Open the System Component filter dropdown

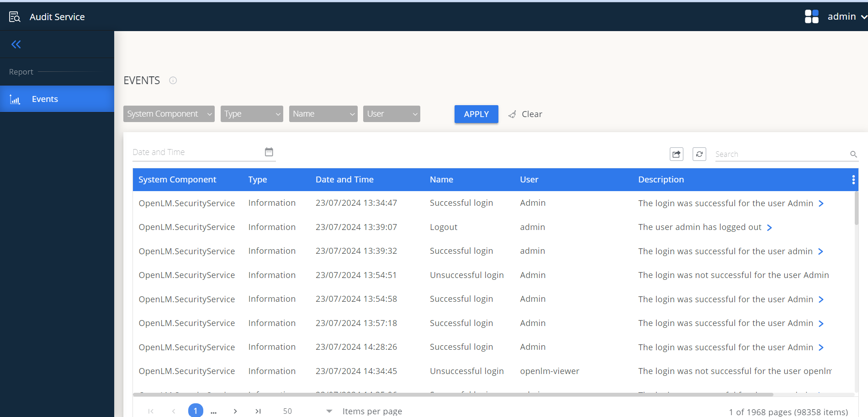169,113
